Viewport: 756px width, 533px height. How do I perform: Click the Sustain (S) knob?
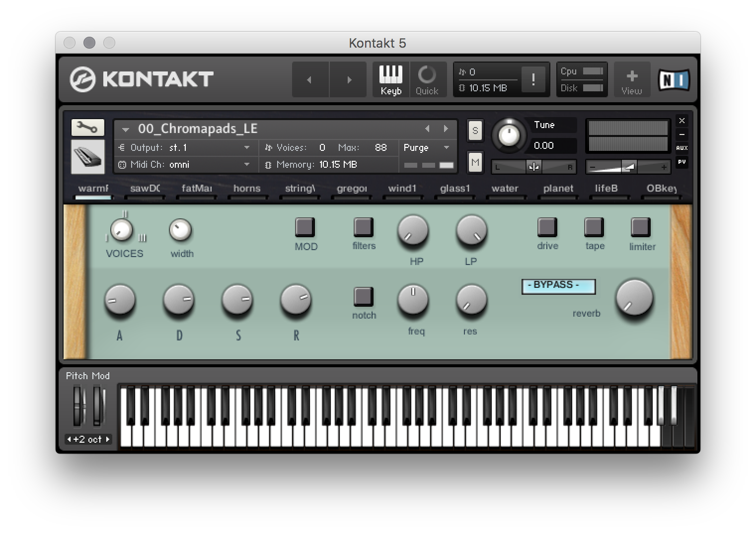(x=237, y=300)
